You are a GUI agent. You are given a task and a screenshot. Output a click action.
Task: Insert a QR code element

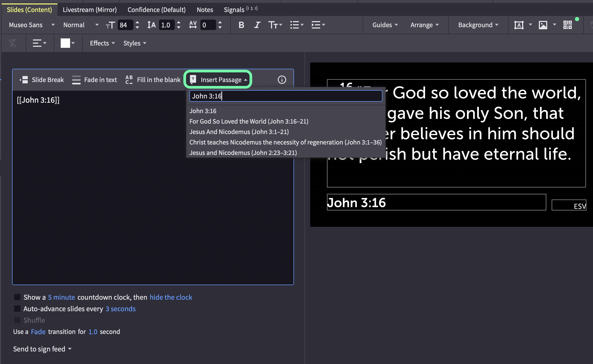coord(567,25)
